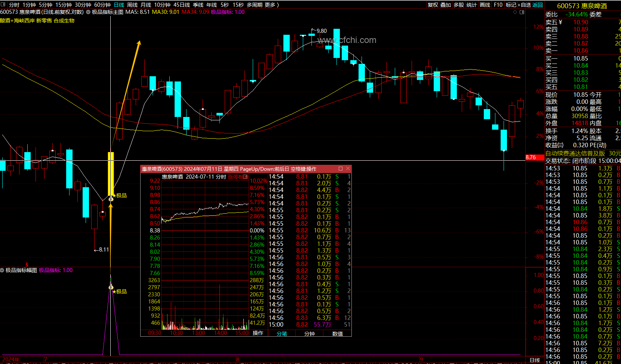Click the 换手 value 1.24%
The image size is (621, 364).
(x=580, y=131)
